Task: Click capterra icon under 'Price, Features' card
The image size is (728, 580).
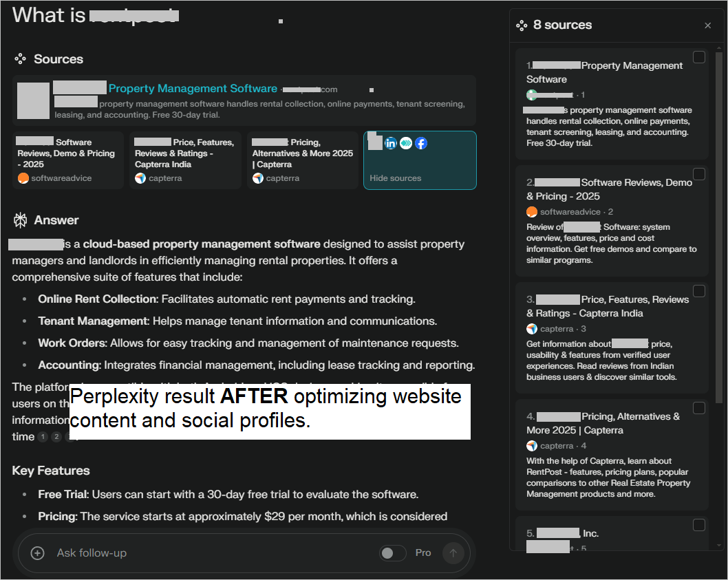Action: pos(140,178)
